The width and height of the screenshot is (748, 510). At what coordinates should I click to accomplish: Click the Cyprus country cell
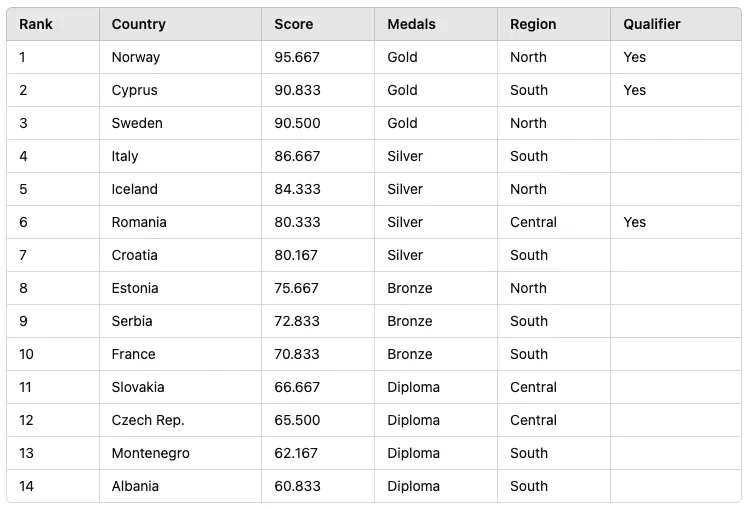click(135, 90)
